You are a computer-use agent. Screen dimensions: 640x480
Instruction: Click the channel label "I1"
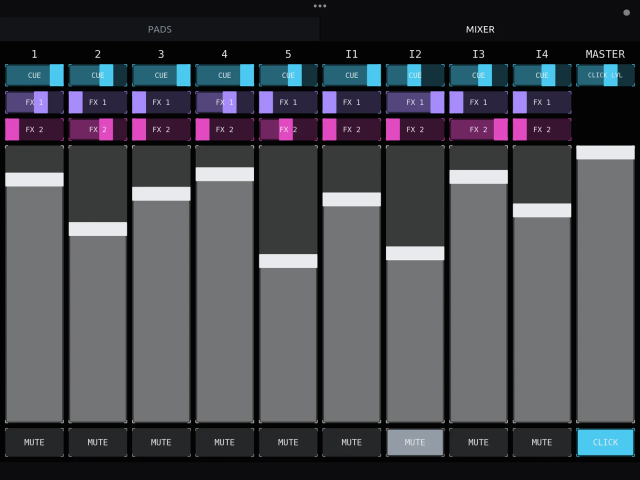351,54
